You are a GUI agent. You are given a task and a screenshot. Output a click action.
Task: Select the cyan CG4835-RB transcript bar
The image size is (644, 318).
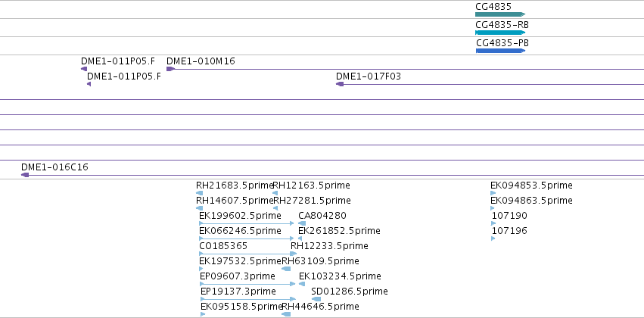pos(500,33)
